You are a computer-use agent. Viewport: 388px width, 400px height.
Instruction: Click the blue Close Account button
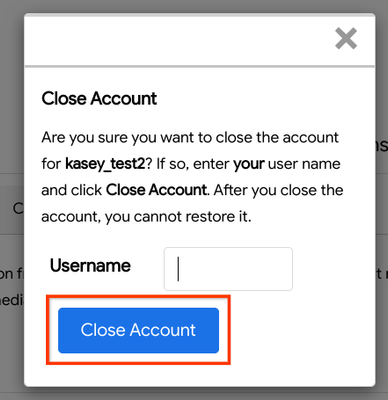click(138, 330)
